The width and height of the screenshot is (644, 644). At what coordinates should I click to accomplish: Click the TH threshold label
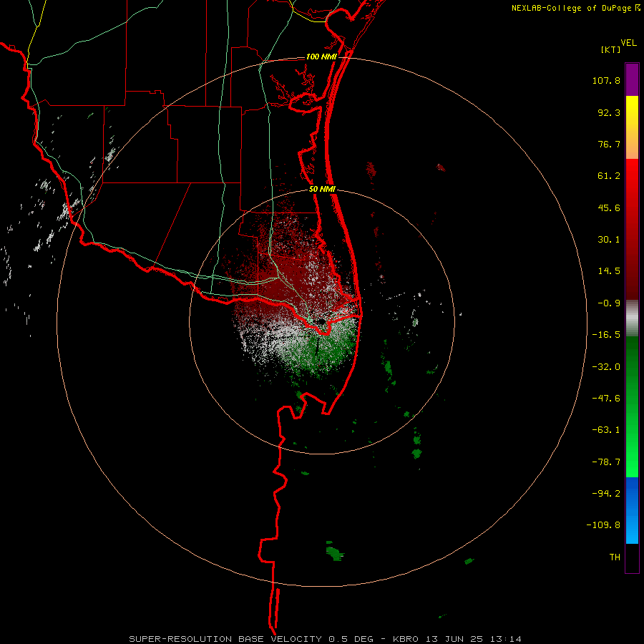(615, 557)
